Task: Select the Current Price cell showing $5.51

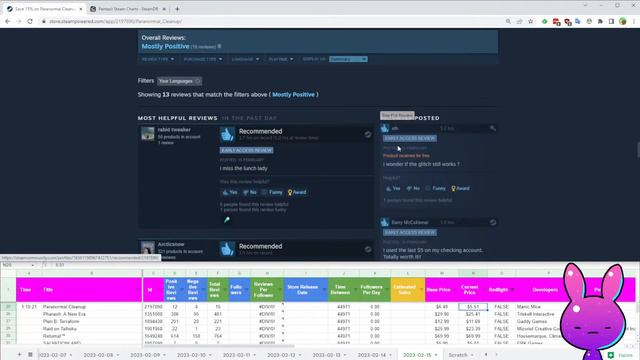Action: pyautogui.click(x=473, y=307)
